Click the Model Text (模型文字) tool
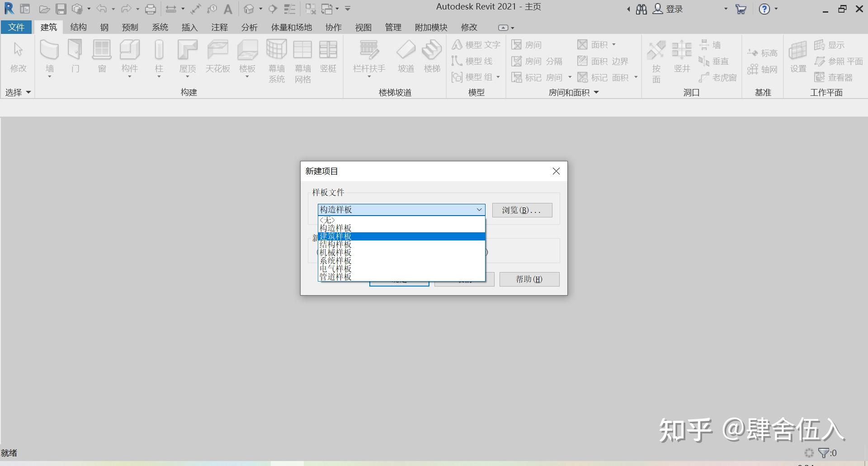The image size is (868, 466). [x=476, y=45]
